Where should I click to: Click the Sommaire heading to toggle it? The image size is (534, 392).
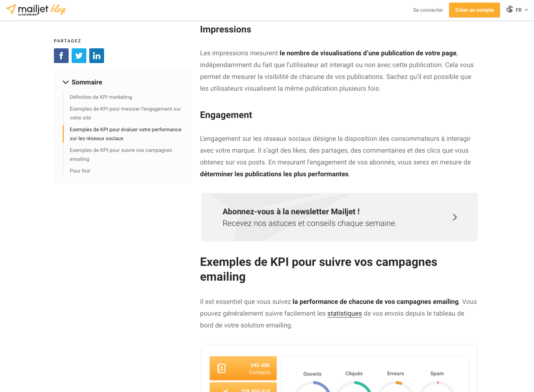87,82
